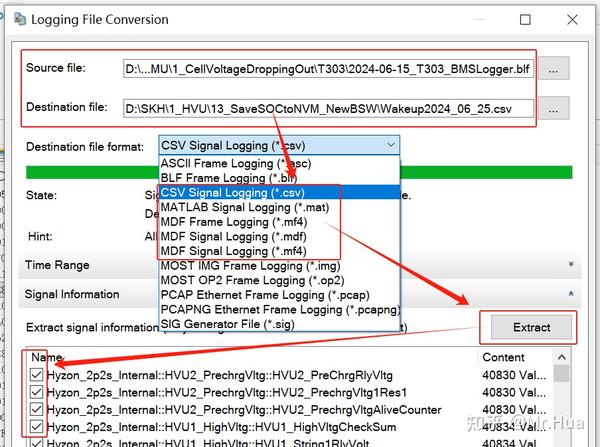Close the Logging File Conversion window
The height and width of the screenshot is (447, 600).
click(x=572, y=19)
